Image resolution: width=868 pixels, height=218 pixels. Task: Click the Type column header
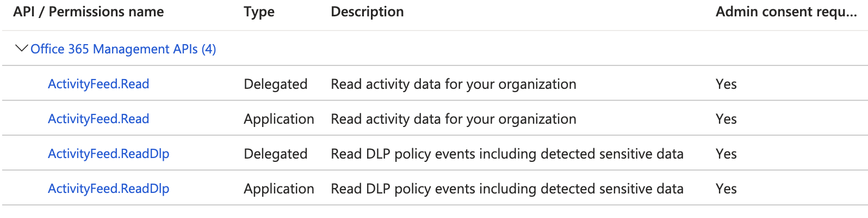(x=259, y=12)
